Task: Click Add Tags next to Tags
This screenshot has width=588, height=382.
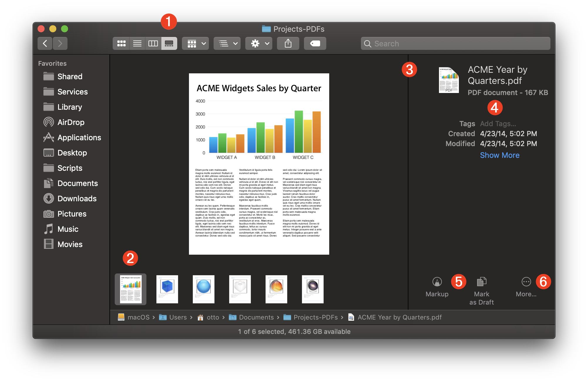Action: 498,124
